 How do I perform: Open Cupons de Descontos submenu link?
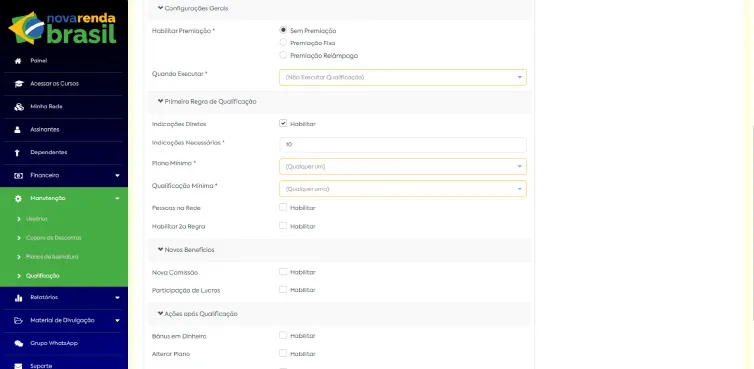[53, 238]
